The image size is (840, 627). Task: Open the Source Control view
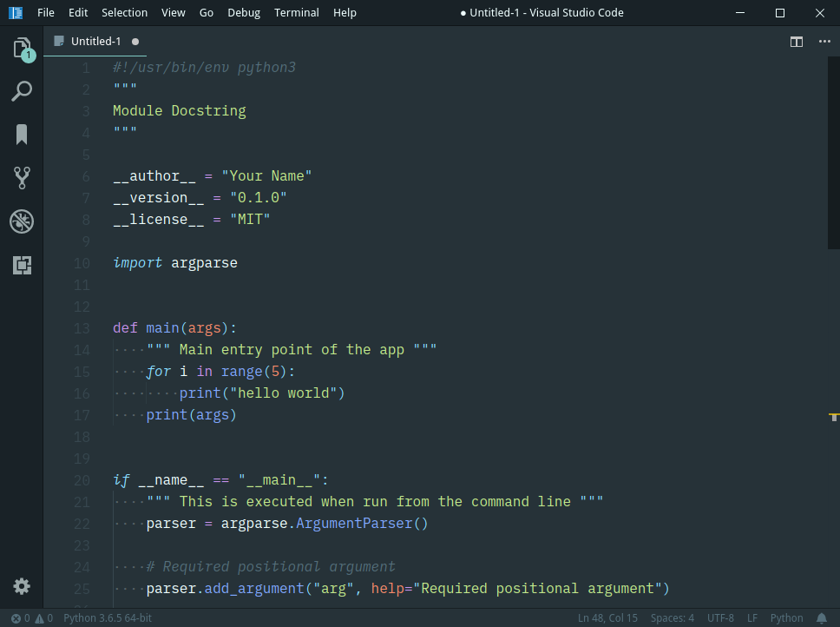pos(22,178)
